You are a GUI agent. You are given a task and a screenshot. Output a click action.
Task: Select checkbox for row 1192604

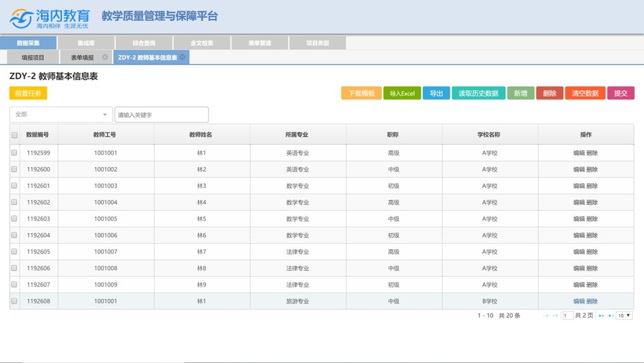(15, 235)
